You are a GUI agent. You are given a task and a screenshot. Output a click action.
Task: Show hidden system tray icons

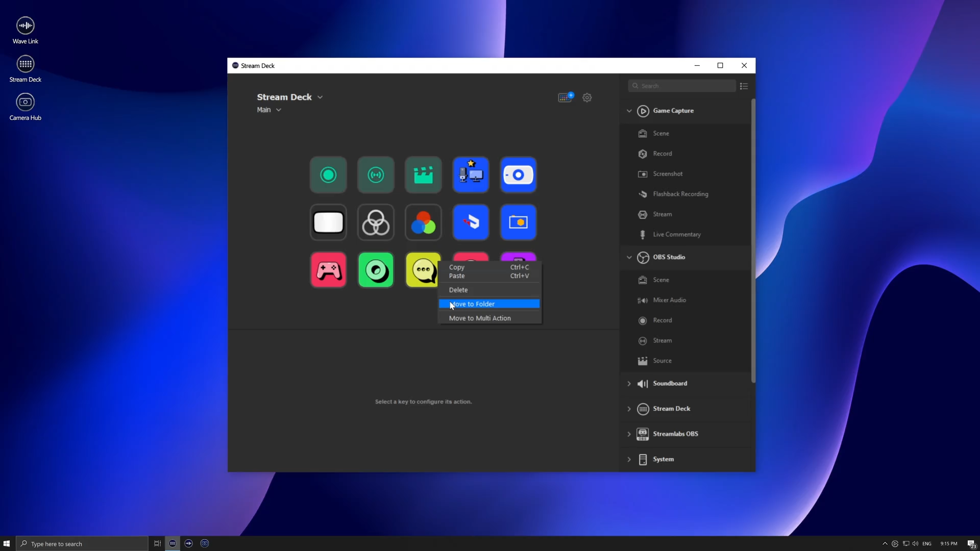[885, 544]
